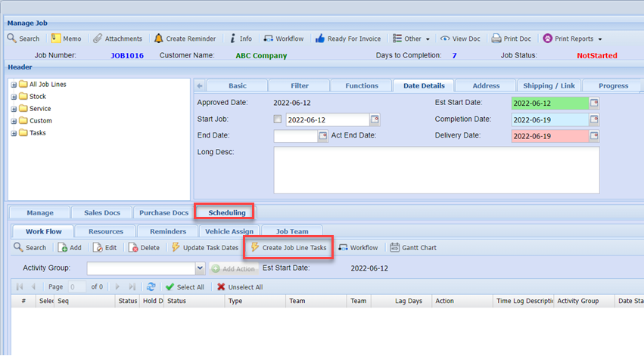Viewport: 644px width, 356px height.
Task: Switch to the Address tab
Action: coord(486,85)
